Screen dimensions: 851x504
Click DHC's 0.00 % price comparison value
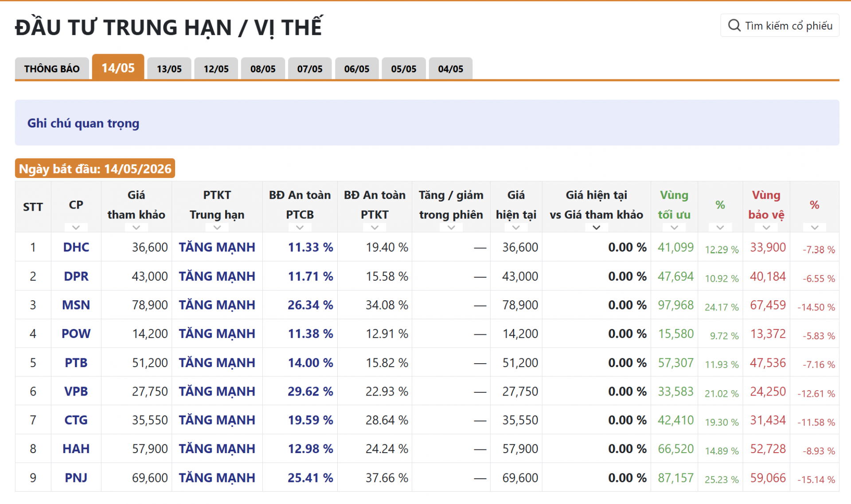627,247
